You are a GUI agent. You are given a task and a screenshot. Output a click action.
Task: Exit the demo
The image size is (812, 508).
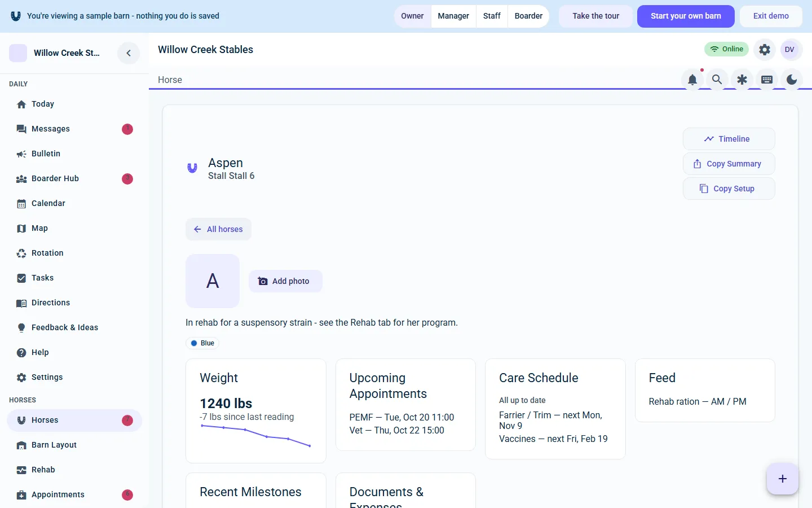(x=771, y=16)
